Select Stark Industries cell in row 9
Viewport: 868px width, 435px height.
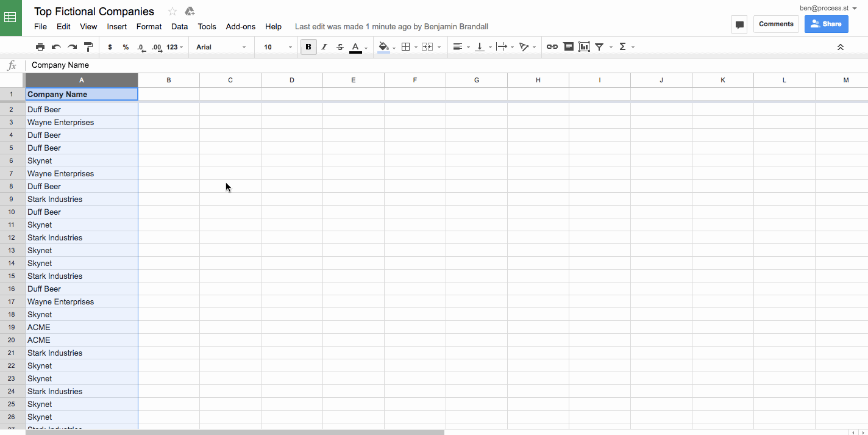82,200
